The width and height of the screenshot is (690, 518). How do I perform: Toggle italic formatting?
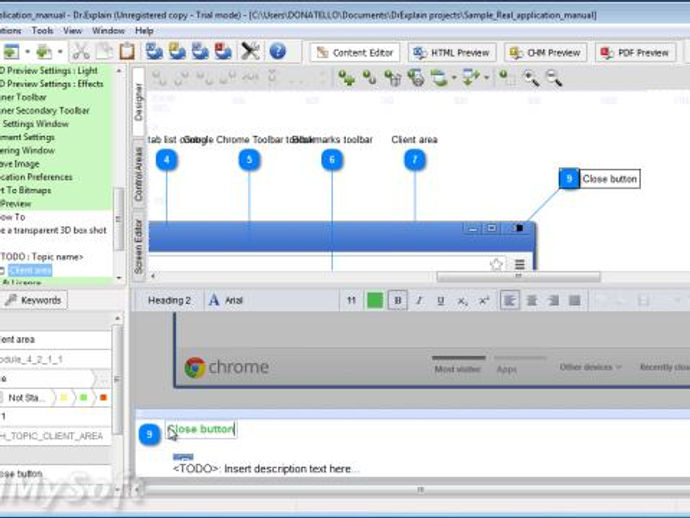(419, 301)
